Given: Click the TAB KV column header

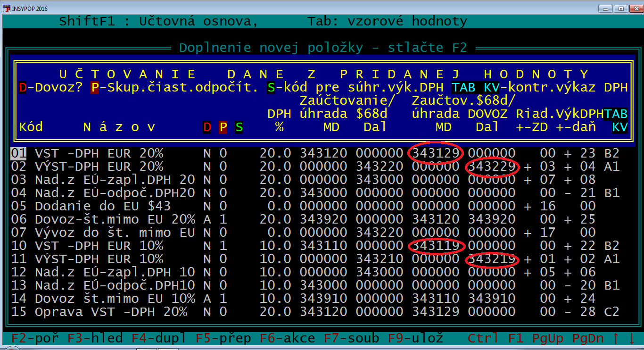Looking at the screenshot, I should click(x=616, y=120).
